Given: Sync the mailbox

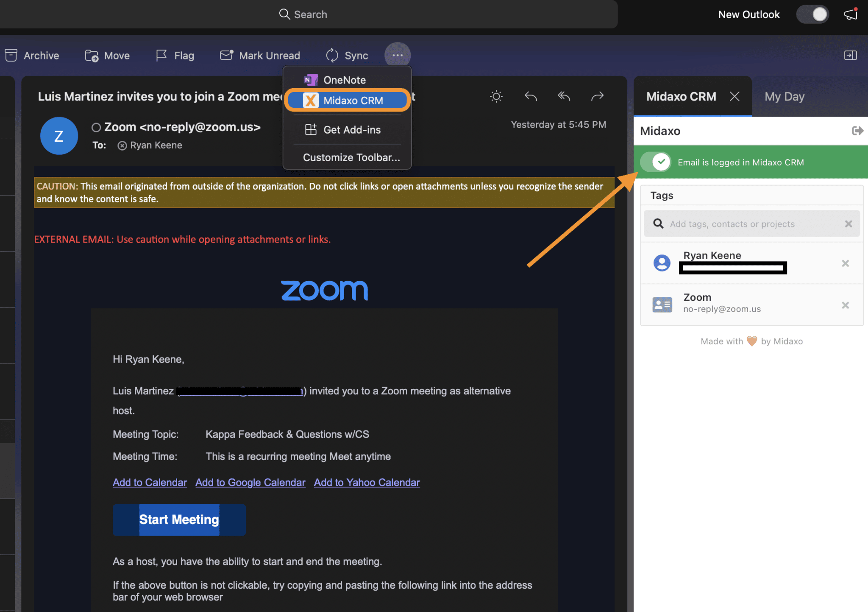Looking at the screenshot, I should coord(347,56).
